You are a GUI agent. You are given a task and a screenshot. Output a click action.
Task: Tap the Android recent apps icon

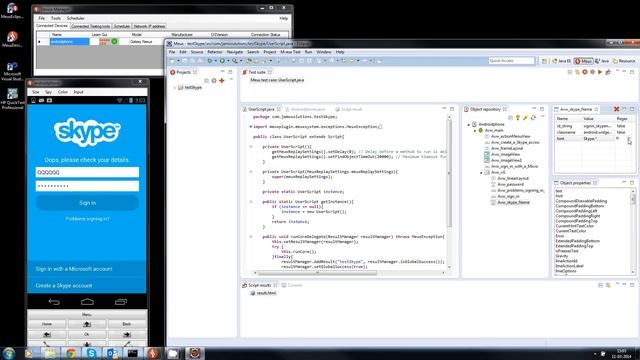(121, 302)
